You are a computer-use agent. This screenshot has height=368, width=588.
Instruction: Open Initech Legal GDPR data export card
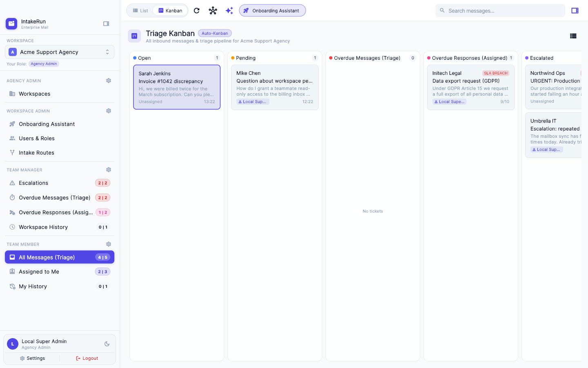click(x=471, y=87)
